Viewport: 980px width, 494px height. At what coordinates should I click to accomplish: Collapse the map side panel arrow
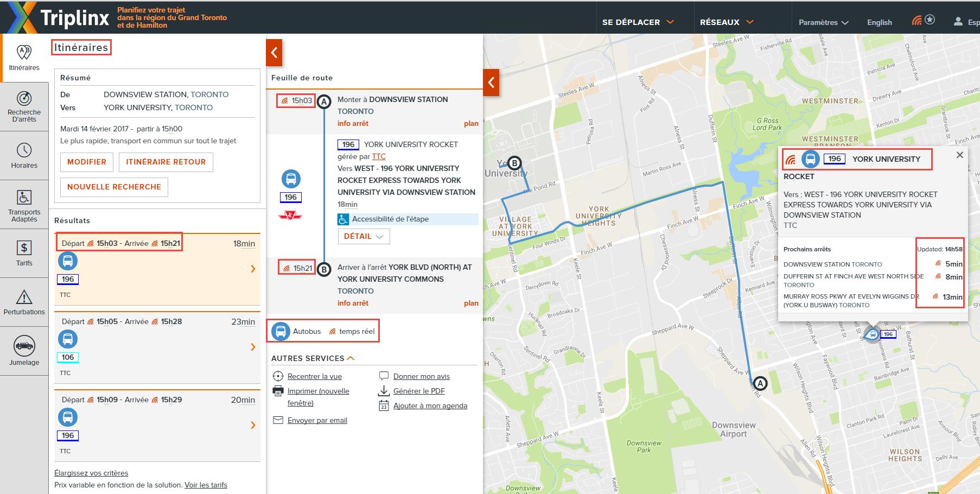(x=491, y=83)
